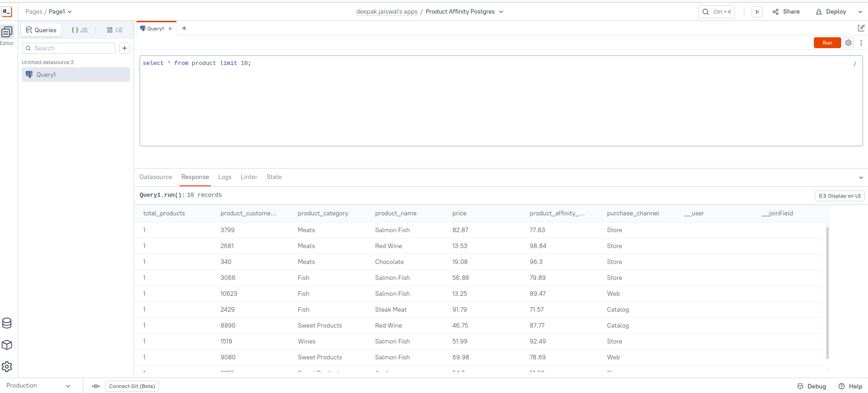
Task: Click the 3799 customer cell
Action: tap(227, 230)
